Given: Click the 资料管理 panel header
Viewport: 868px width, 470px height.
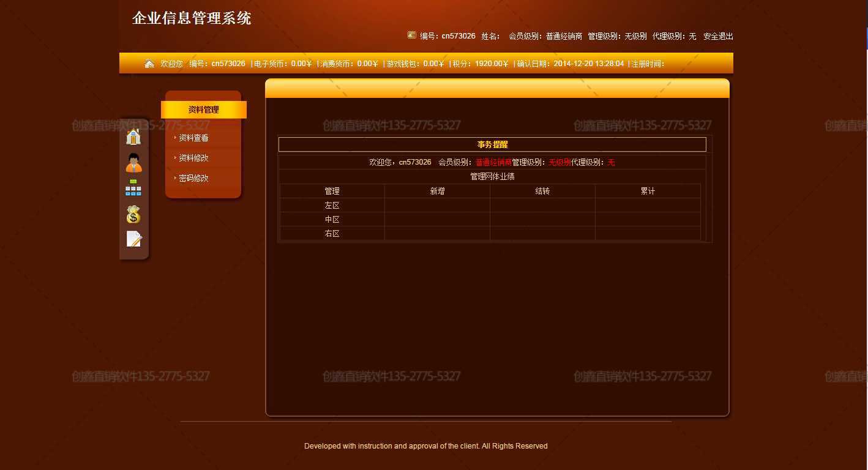Looking at the screenshot, I should click(203, 110).
